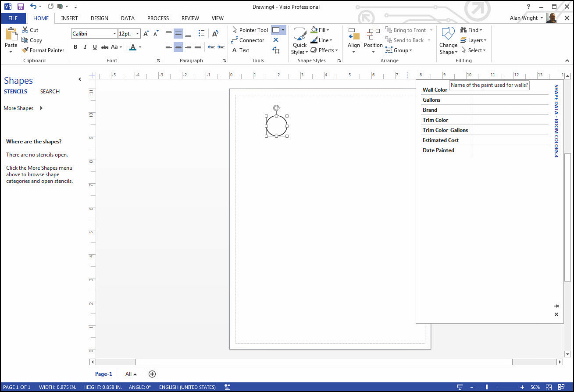Switch to the PROCESS tab
Viewport: 574px width, 392px height.
pyautogui.click(x=158, y=18)
